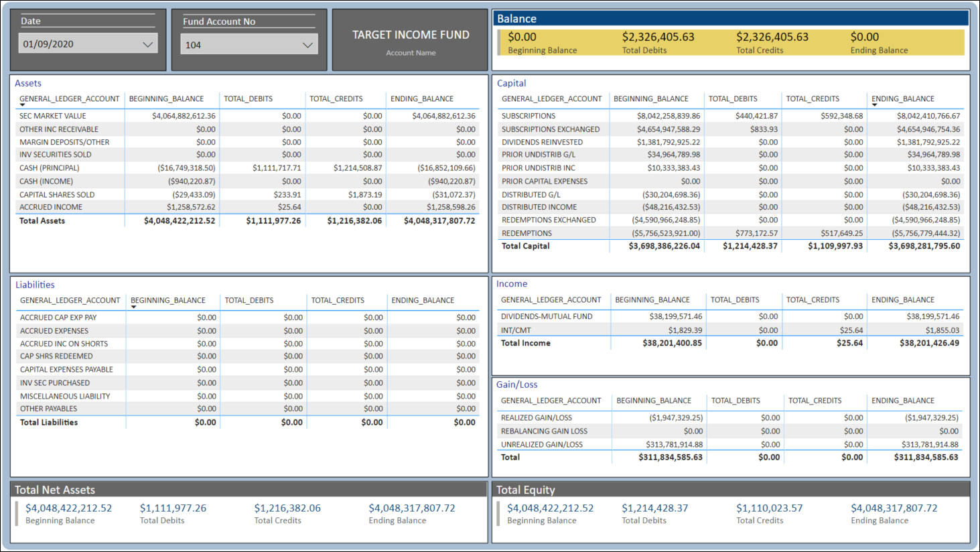
Task: Click Total Equity Total Credits $1,110,023.57
Action: coord(770,508)
